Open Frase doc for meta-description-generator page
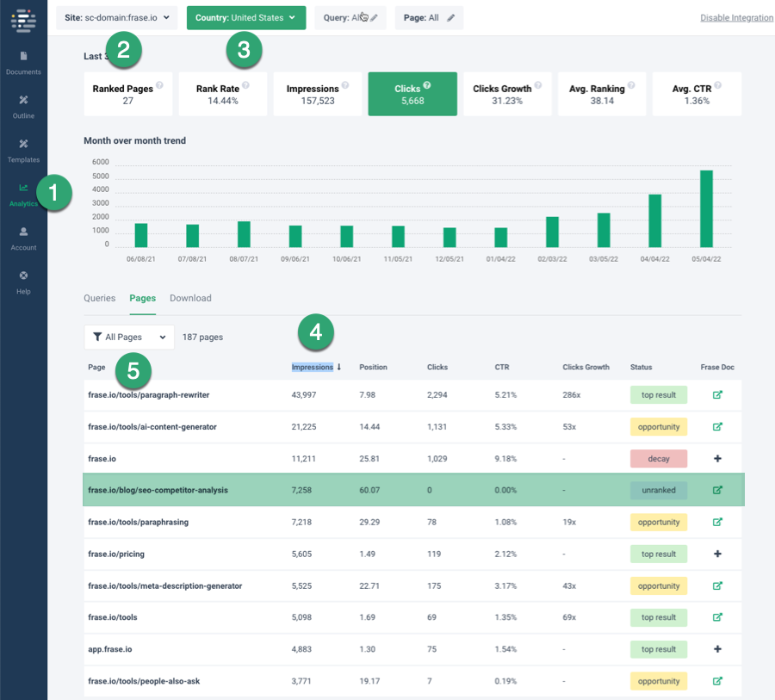The image size is (775, 700). (717, 585)
